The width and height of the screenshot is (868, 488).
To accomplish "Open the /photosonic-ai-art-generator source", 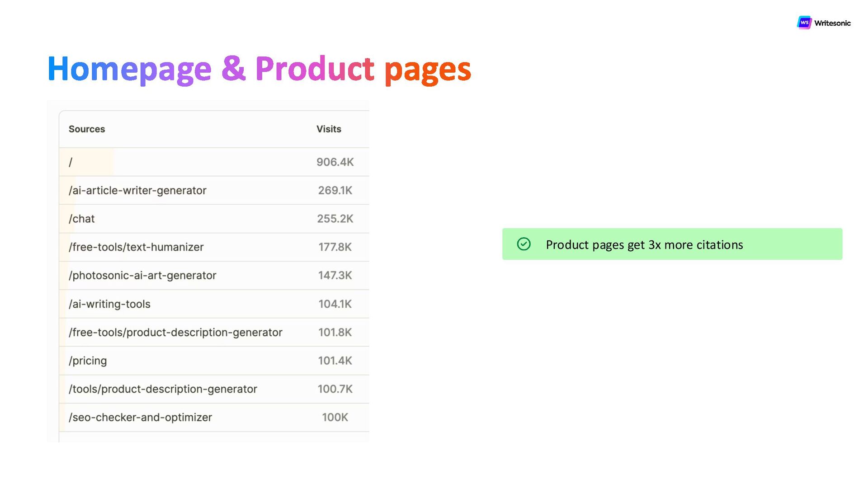I will pyautogui.click(x=142, y=276).
